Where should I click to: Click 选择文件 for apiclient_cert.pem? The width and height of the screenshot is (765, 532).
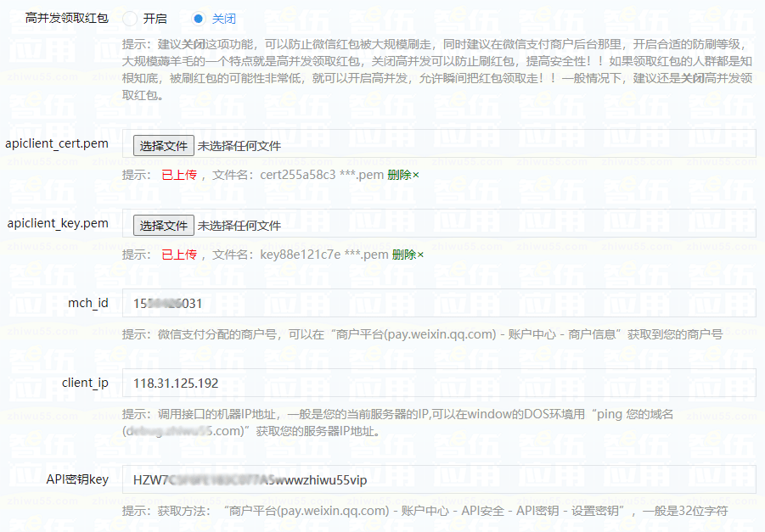163,146
